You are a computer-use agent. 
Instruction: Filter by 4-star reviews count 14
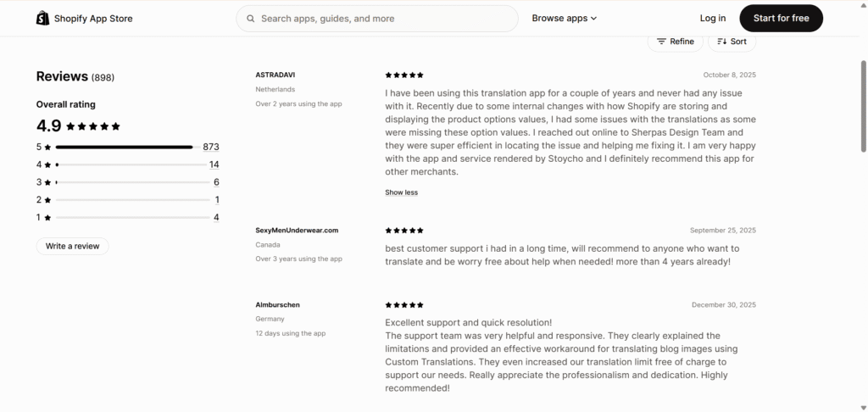tap(214, 164)
